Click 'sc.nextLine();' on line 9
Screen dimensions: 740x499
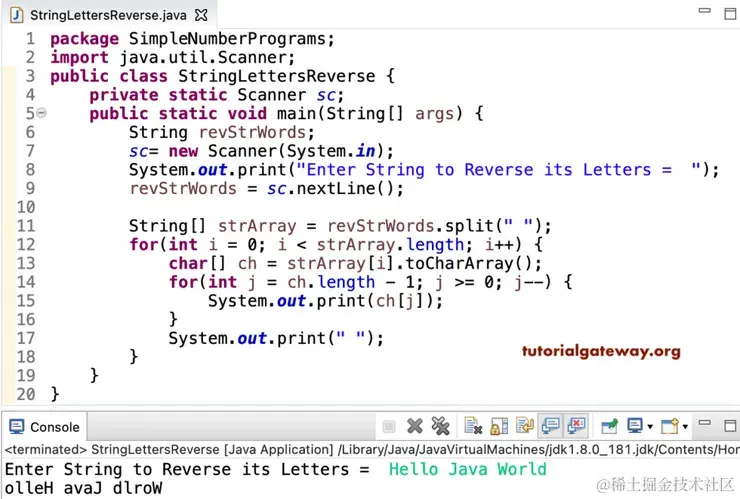click(x=336, y=188)
